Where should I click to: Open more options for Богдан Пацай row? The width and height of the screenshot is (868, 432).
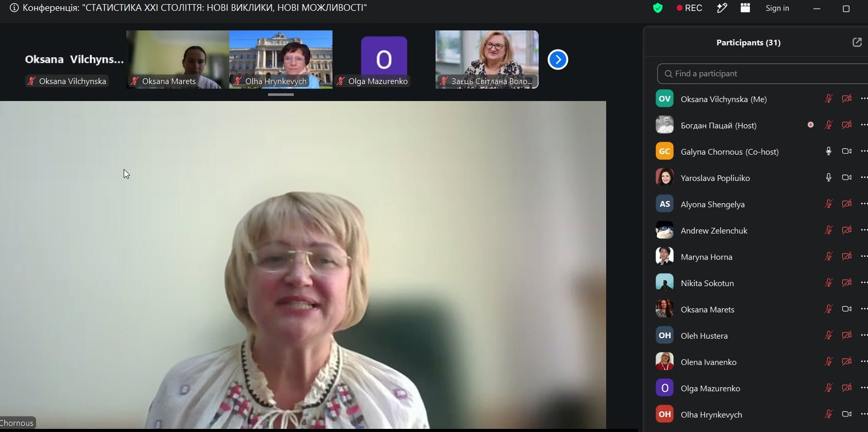click(864, 125)
